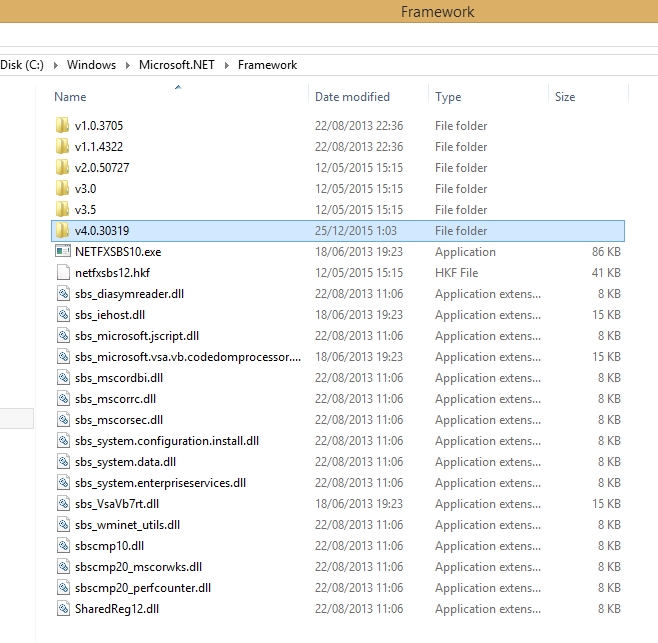This screenshot has width=658, height=643.
Task: Click the HKF File type cell
Action: [457, 273]
